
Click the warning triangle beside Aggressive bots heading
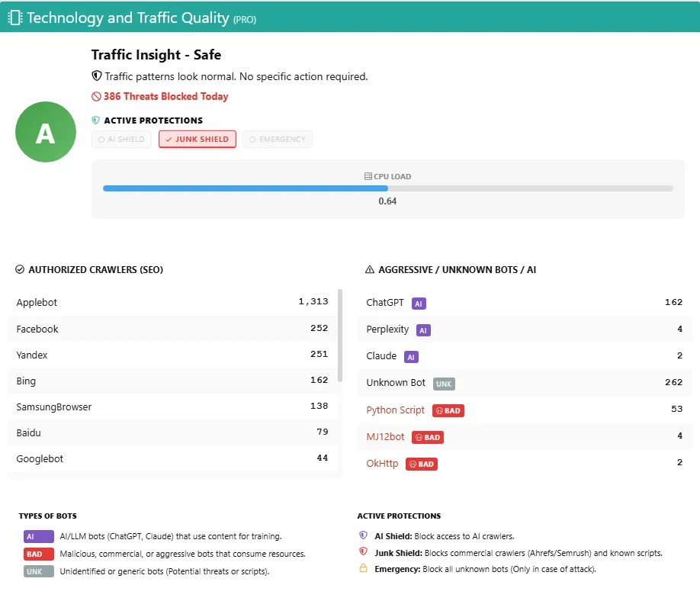(x=370, y=269)
